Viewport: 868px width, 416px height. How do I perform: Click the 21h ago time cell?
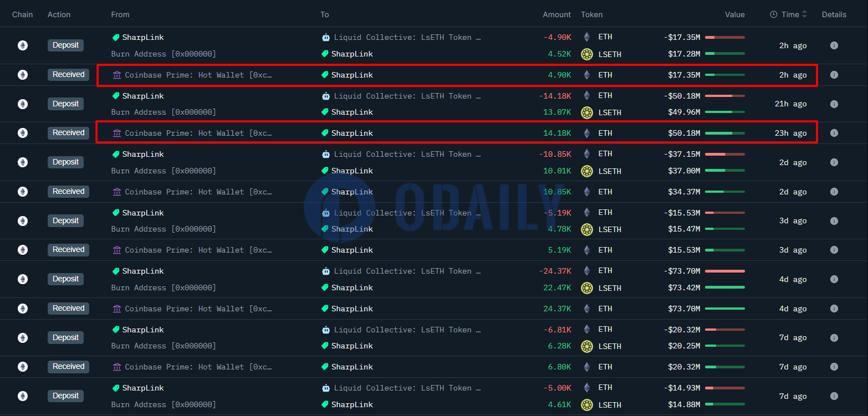(x=790, y=104)
